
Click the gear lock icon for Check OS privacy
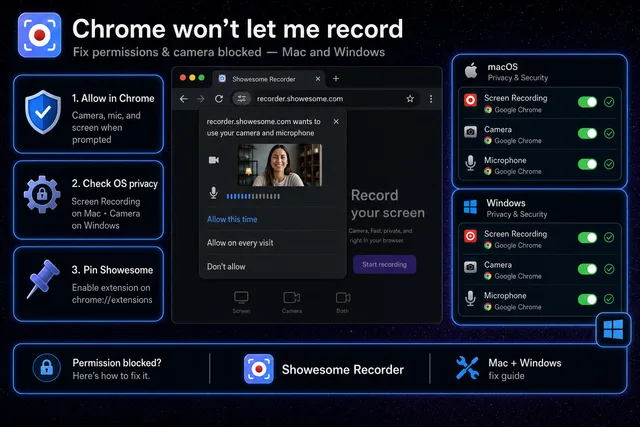pyautogui.click(x=42, y=194)
